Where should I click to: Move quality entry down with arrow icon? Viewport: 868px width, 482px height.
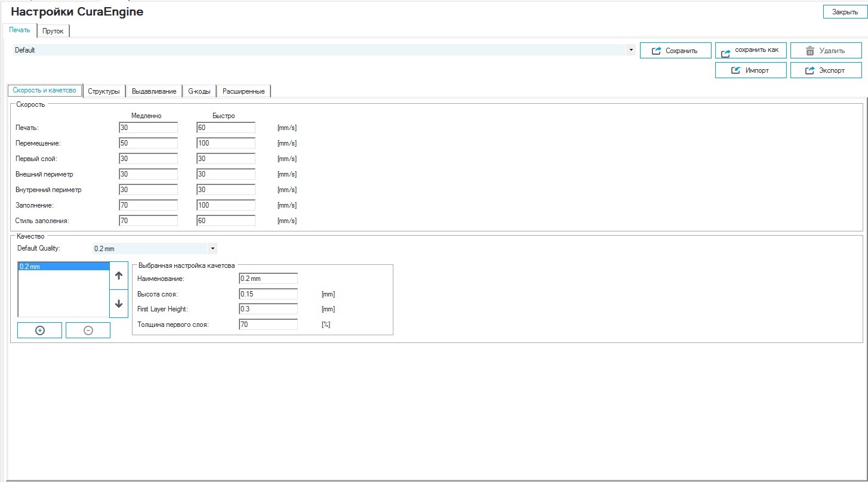119,304
